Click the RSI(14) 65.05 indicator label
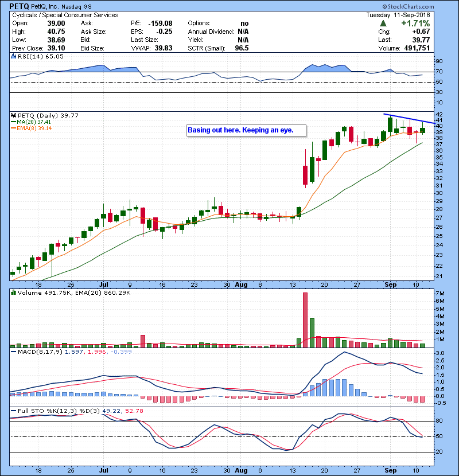 click(x=41, y=56)
